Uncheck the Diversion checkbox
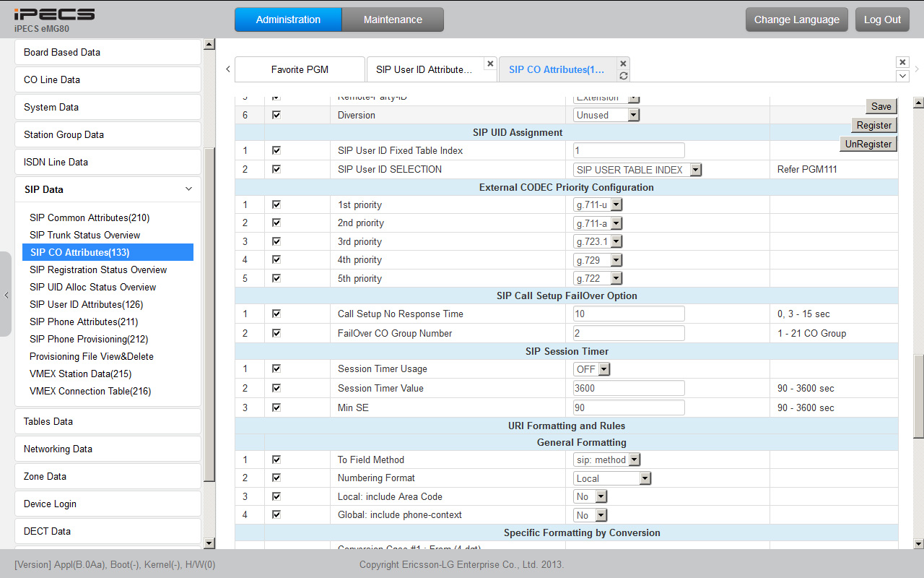The image size is (924, 578). click(276, 115)
